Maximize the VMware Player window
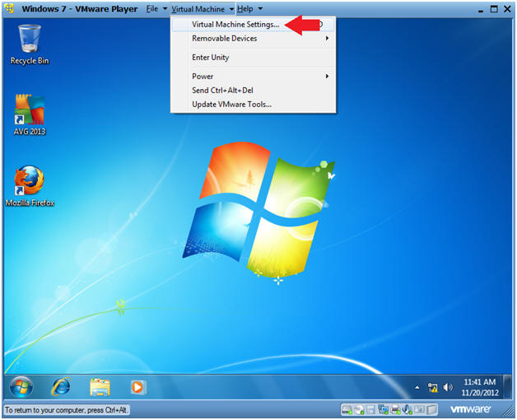 tap(494, 9)
